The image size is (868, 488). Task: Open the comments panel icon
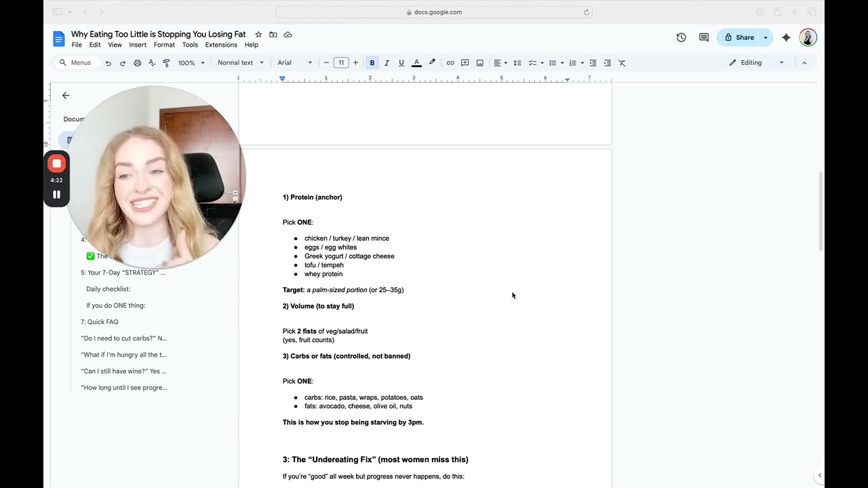[704, 37]
